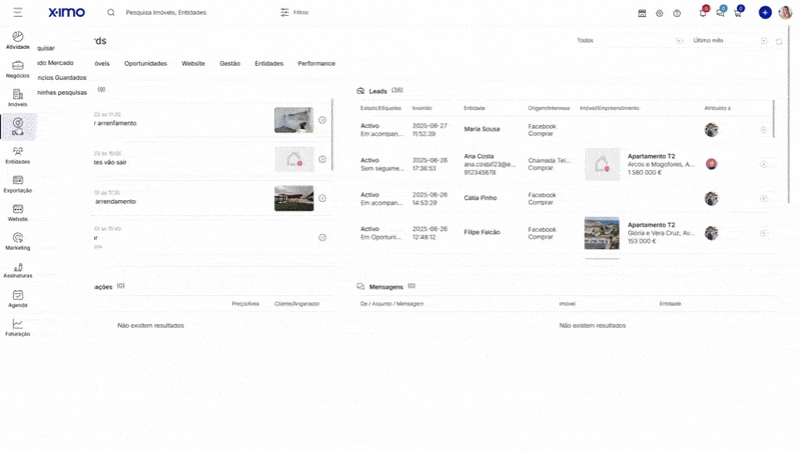Go to Negócios in the sidebar

coord(17,67)
